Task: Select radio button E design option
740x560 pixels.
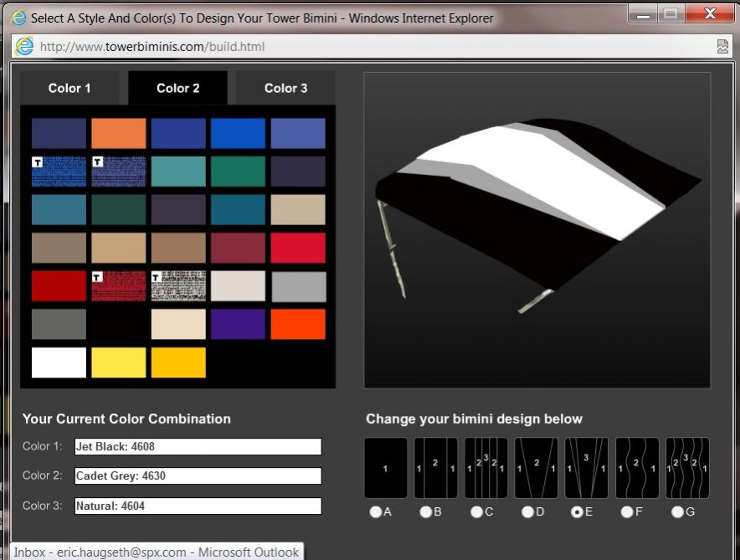Action: click(577, 512)
